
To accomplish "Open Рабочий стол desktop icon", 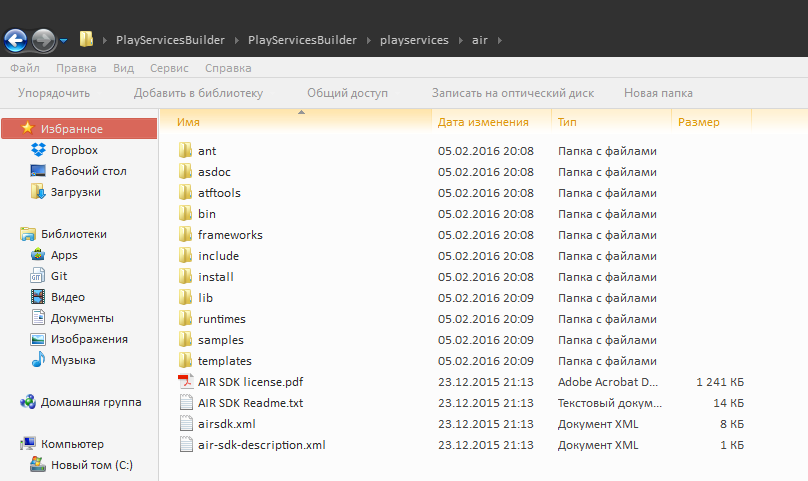I will pos(38,171).
